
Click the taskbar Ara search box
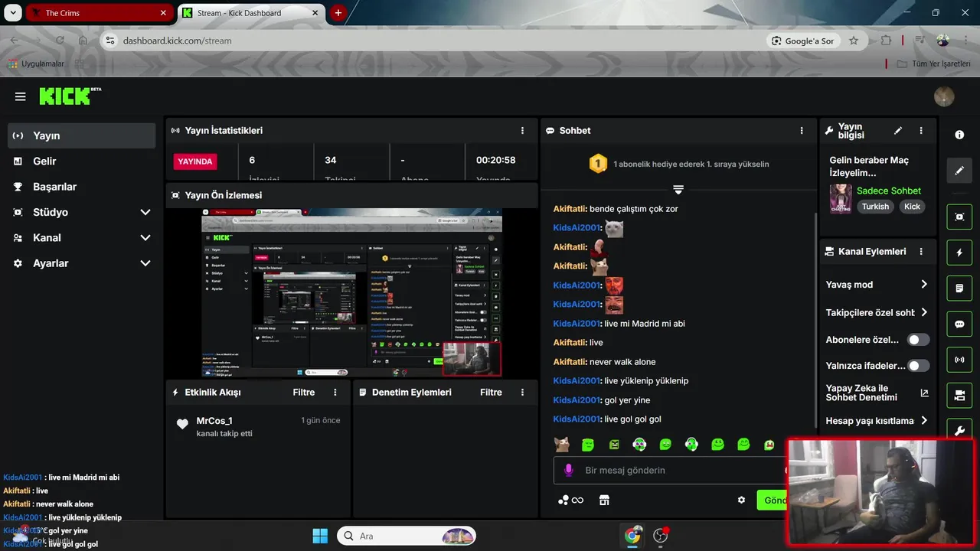pos(407,536)
